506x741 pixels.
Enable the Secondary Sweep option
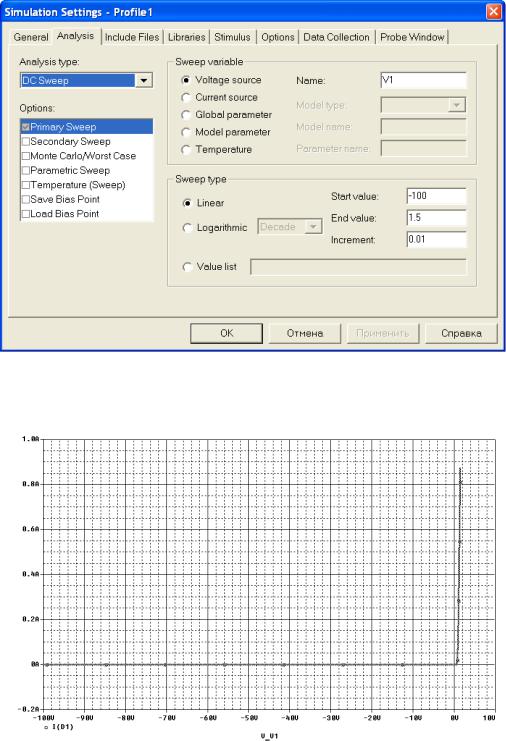tap(26, 141)
